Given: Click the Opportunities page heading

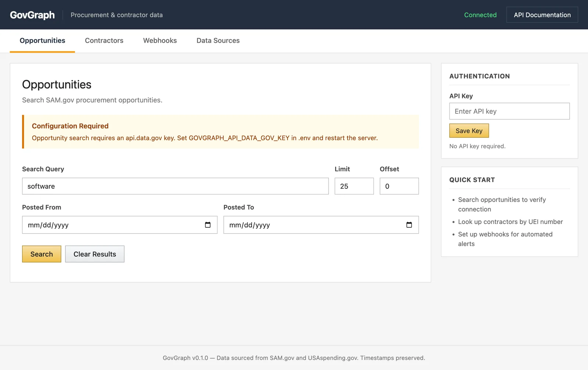Looking at the screenshot, I should tap(57, 85).
